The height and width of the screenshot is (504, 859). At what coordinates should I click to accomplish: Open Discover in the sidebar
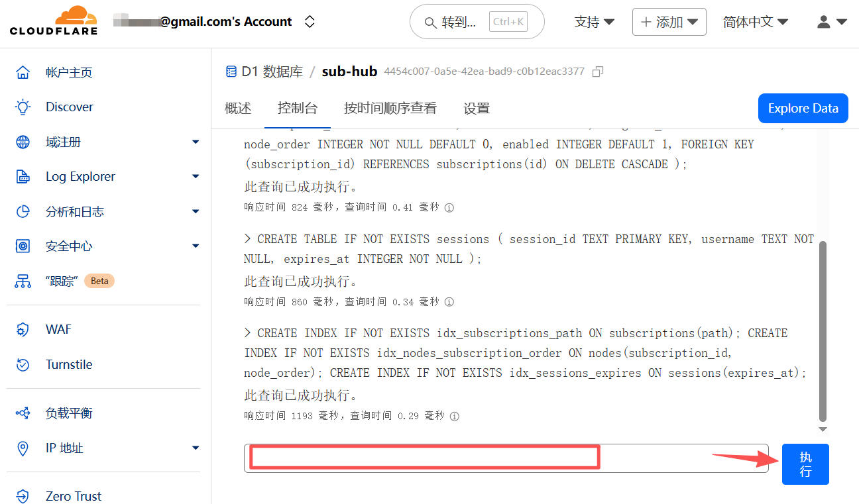coord(69,107)
